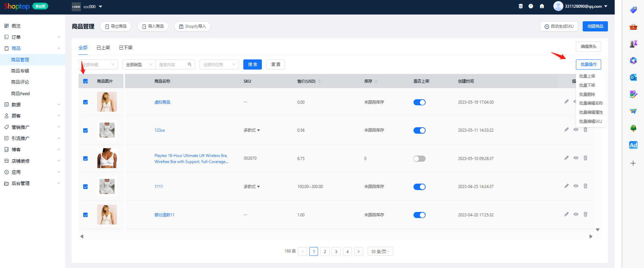Turn off listing toggle for 123ce
644x268 pixels.
tap(420, 130)
